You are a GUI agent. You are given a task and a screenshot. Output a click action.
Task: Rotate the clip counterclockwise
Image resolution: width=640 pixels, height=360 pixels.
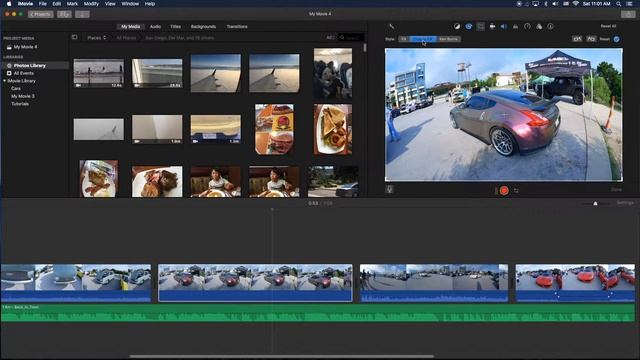(577, 39)
